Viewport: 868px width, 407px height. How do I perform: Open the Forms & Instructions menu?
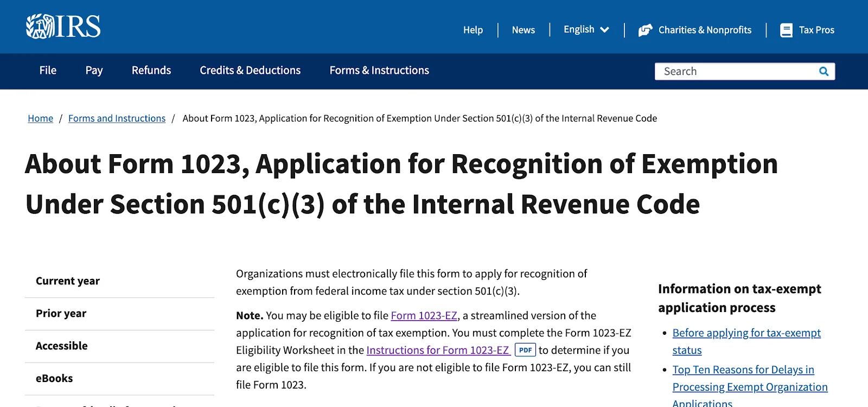coord(379,71)
